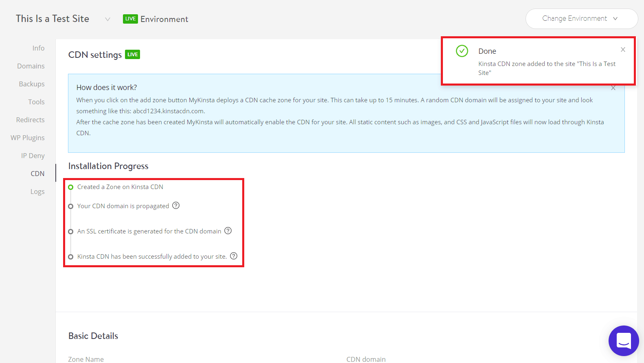The width and height of the screenshot is (644, 363).
Task: Click green checkmark icon in Done notification
Action: [x=462, y=51]
